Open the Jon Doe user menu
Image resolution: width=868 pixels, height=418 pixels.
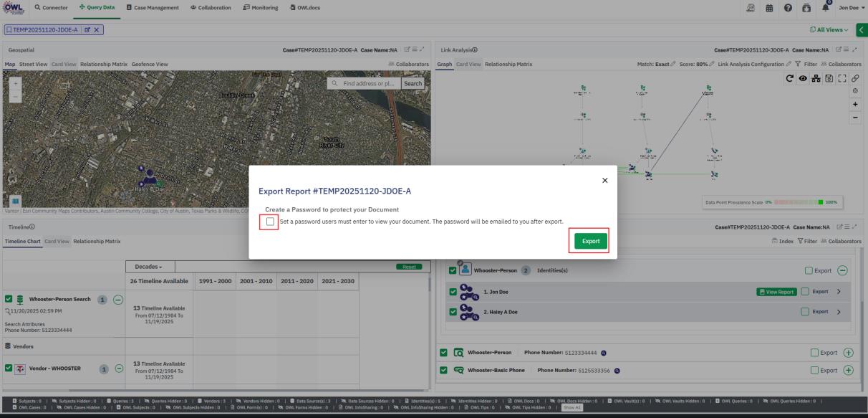coord(852,8)
